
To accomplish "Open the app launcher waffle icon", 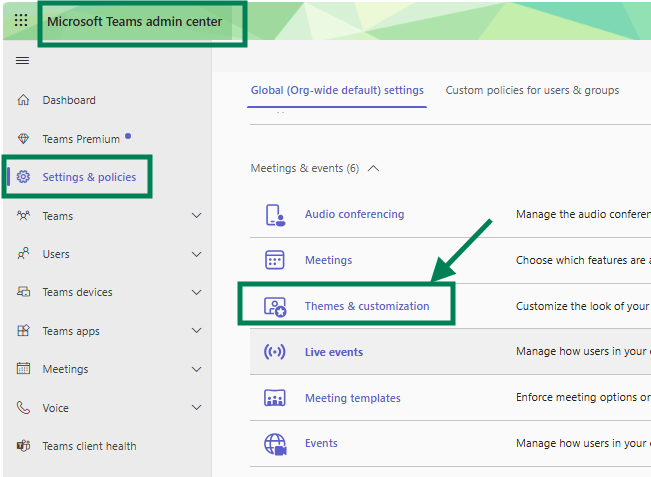I will pyautogui.click(x=21, y=20).
